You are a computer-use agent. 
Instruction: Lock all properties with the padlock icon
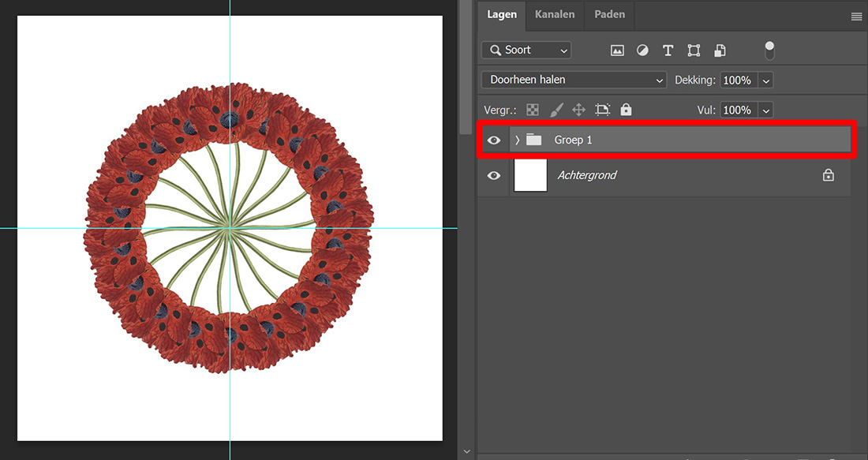(x=626, y=110)
